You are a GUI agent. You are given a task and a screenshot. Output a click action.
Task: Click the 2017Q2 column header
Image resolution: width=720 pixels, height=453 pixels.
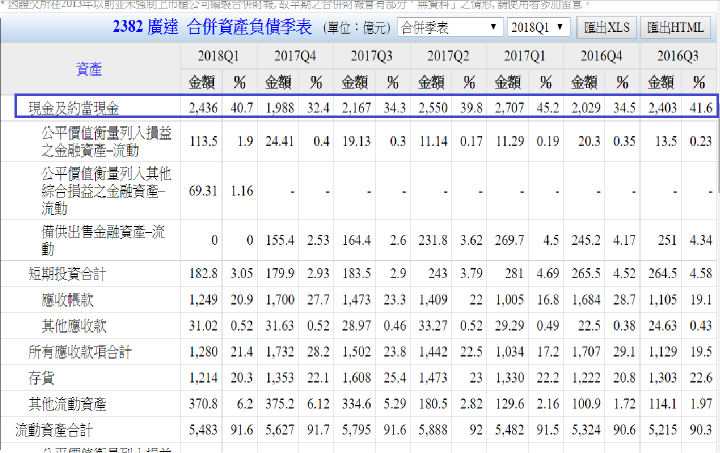coord(448,56)
